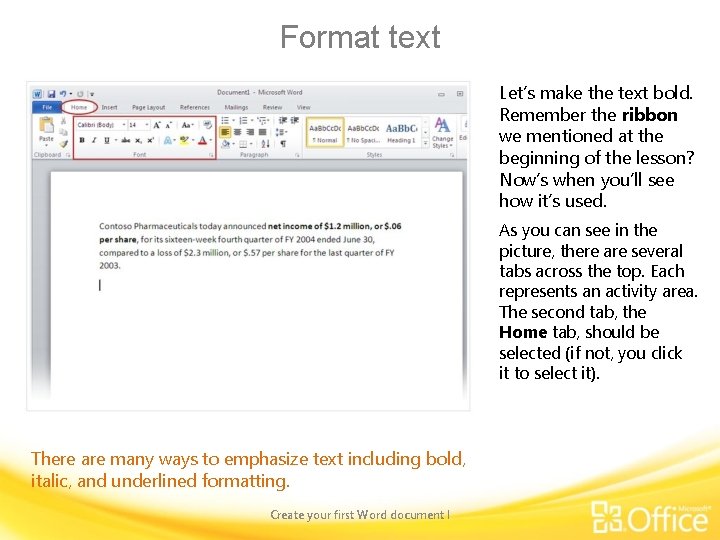Viewport: 720px width, 540px height.
Task: Open the Clipboard dialog launcher
Action: tap(68, 155)
